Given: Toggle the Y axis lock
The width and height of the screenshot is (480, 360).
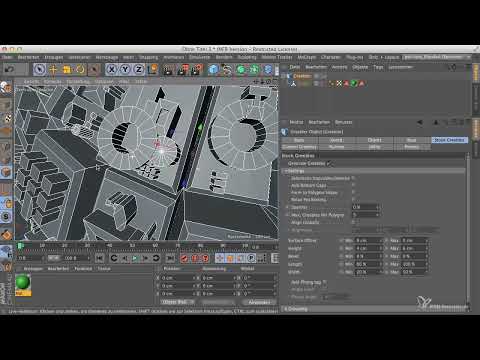Looking at the screenshot, I should tap(125, 69).
